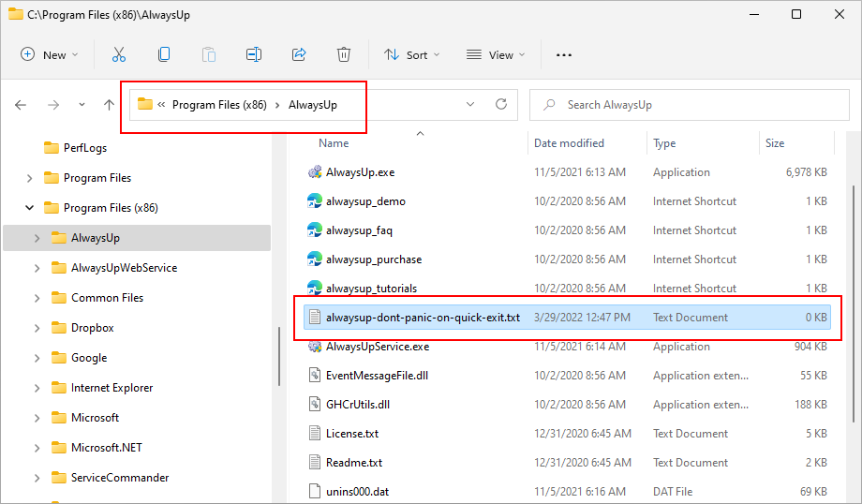Expand the Microsoft tree node
Viewport: 862px width, 504px height.
37,418
